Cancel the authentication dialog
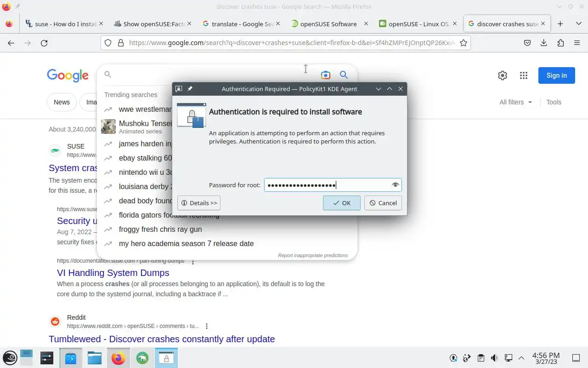This screenshot has width=588, height=368. click(383, 203)
